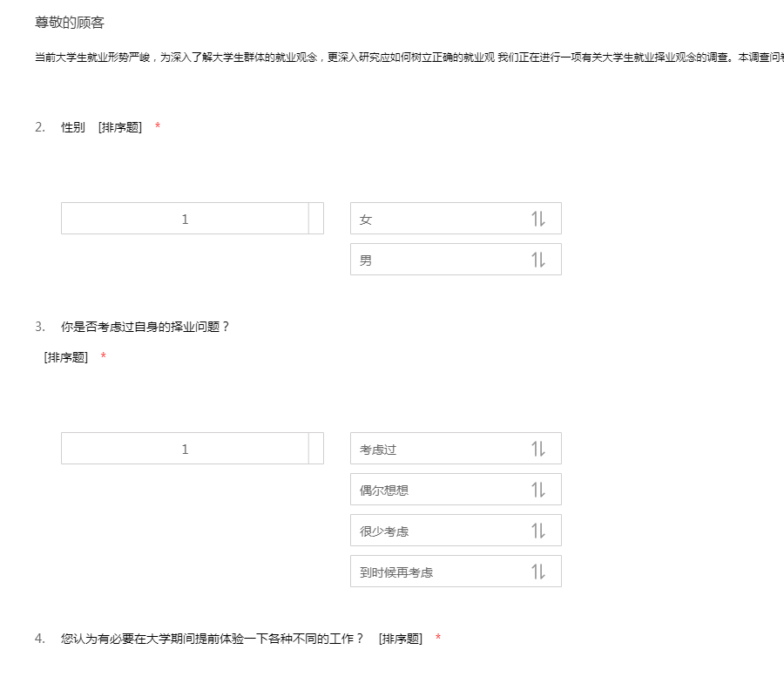Viewport: 784px width, 697px height.
Task: Click rank slot 1 of the 择业问题 question
Action: click(x=185, y=449)
